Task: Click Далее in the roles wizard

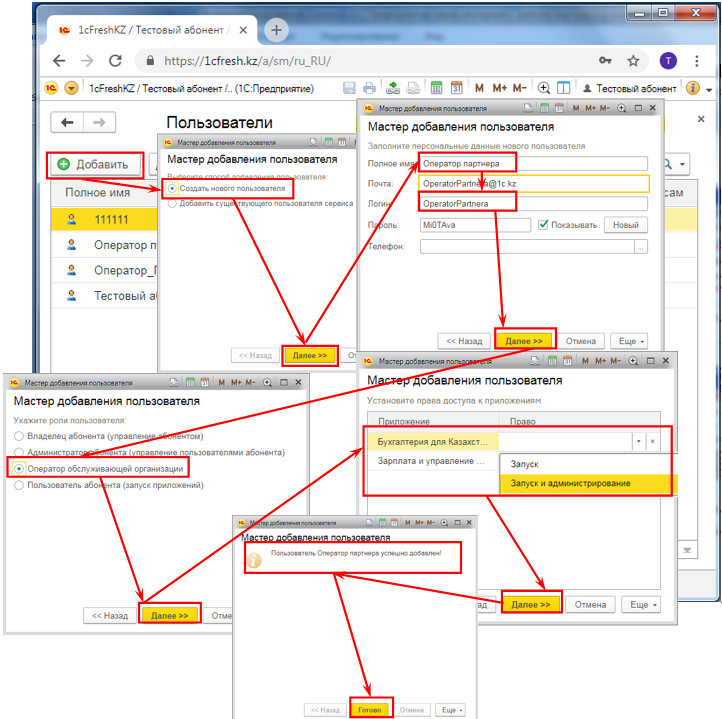Action: point(170,616)
